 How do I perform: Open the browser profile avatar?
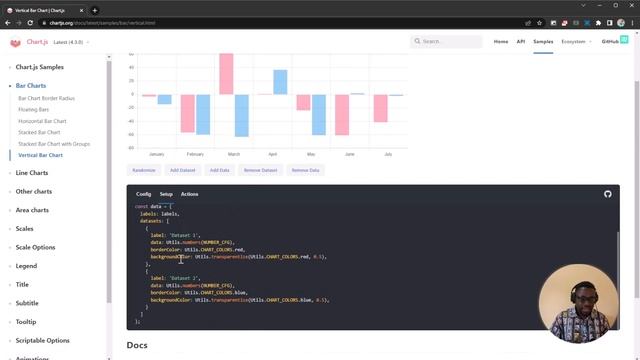621,23
